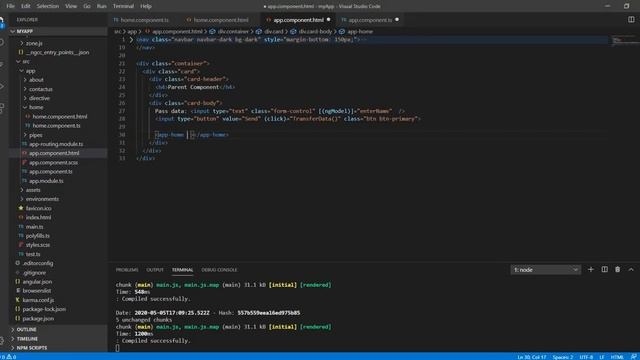Switch to the app.component.ts editor tab

coord(370,20)
